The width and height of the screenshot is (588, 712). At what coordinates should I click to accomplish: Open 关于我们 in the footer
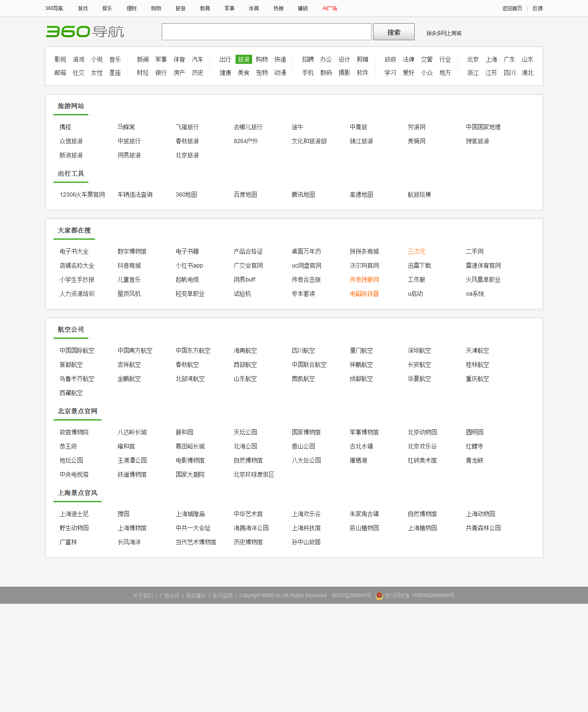click(x=143, y=595)
